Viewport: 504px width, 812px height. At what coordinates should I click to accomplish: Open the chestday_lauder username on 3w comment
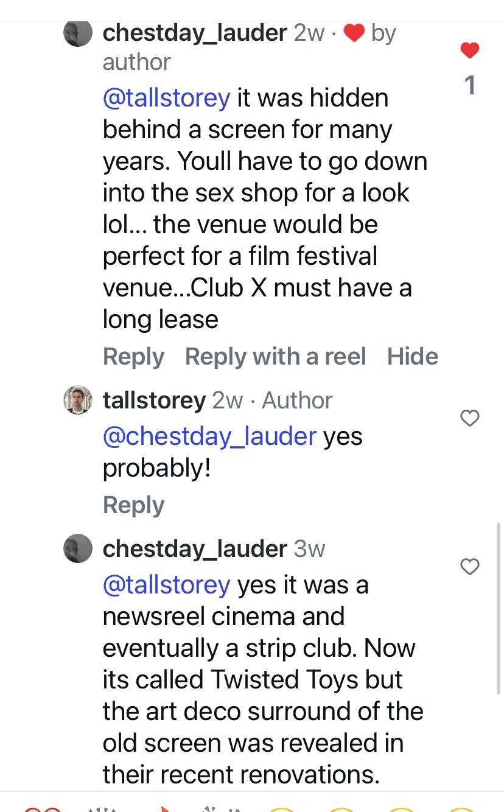pos(195,549)
